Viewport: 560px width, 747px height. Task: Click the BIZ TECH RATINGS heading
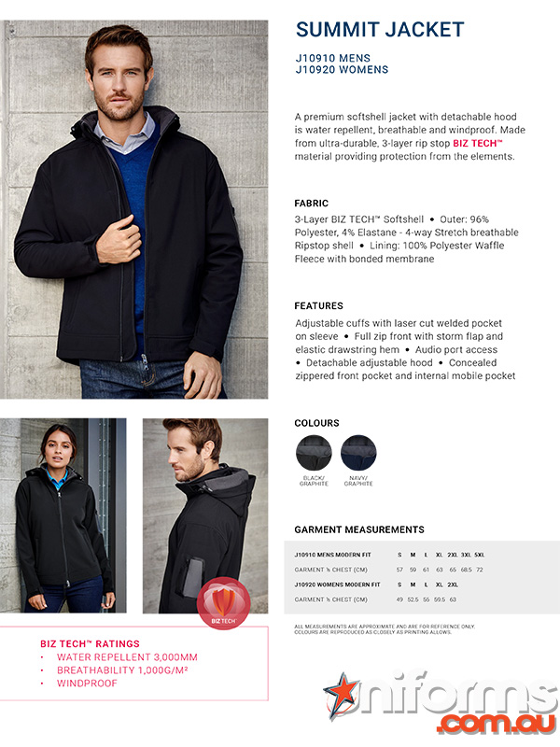click(x=90, y=644)
